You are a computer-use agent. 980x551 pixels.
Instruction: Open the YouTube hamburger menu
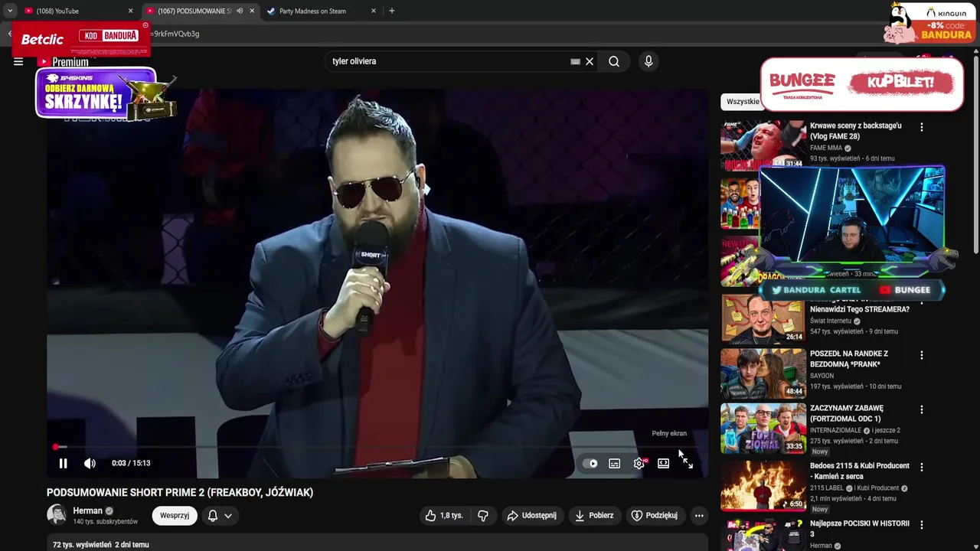18,61
